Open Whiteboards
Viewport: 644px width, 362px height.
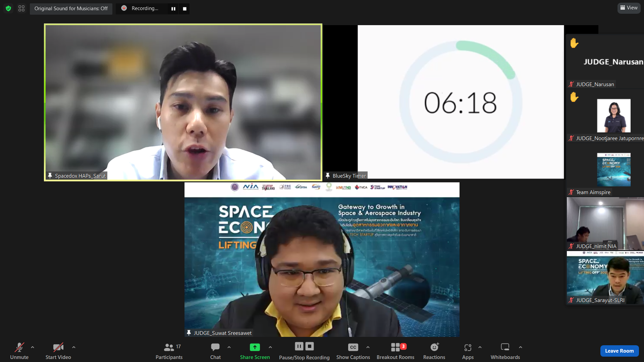click(505, 351)
